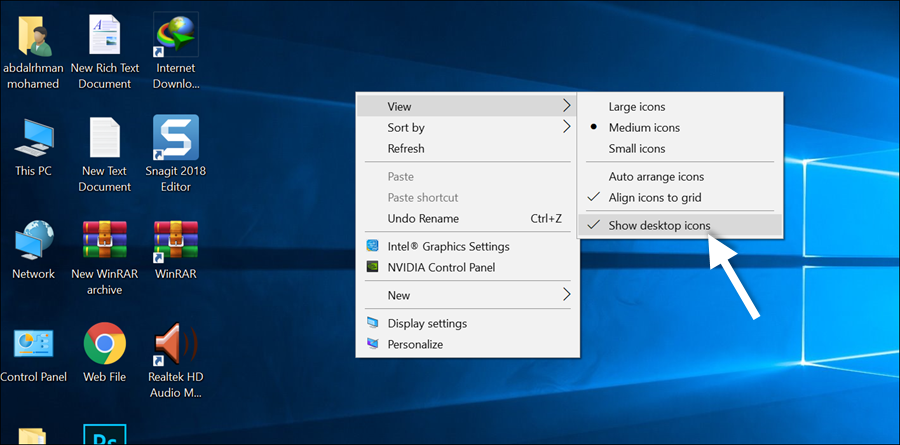Image resolution: width=900 pixels, height=445 pixels.
Task: Choose Large icons view size
Action: point(637,107)
